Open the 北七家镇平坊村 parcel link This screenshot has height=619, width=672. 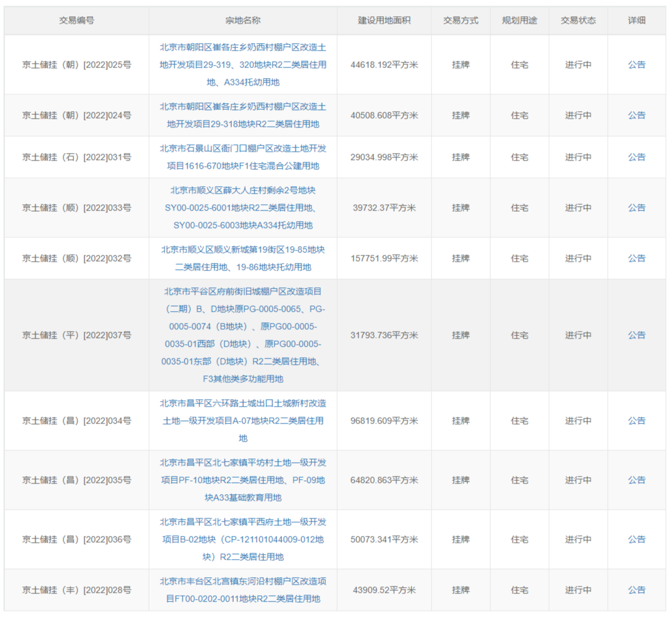pyautogui.click(x=243, y=480)
